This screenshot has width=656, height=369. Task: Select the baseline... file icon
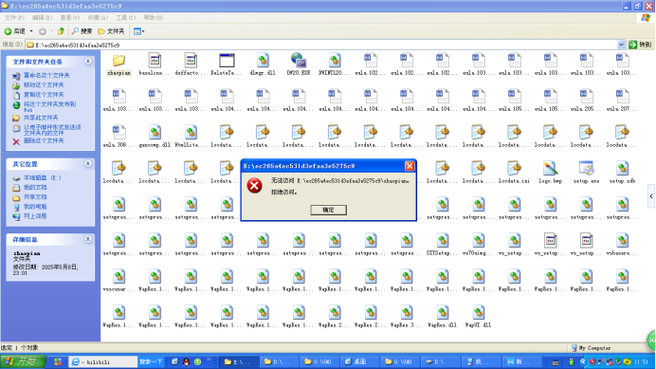(155, 61)
